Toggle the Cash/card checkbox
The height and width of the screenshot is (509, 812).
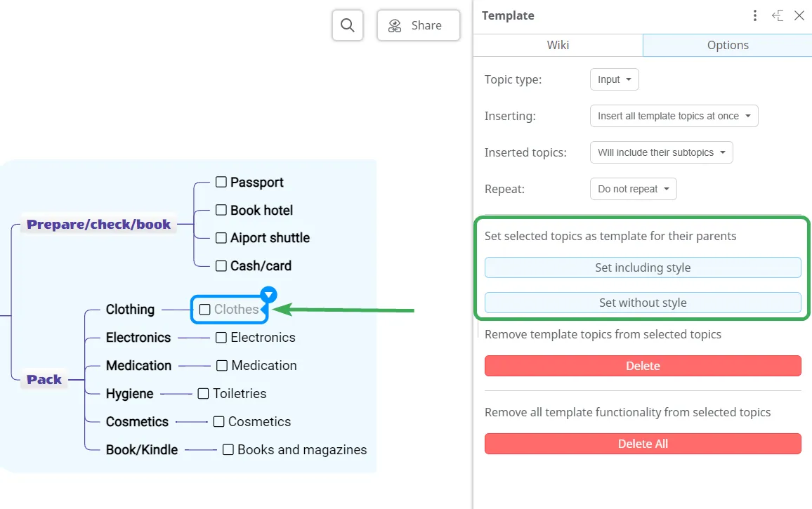pos(221,266)
